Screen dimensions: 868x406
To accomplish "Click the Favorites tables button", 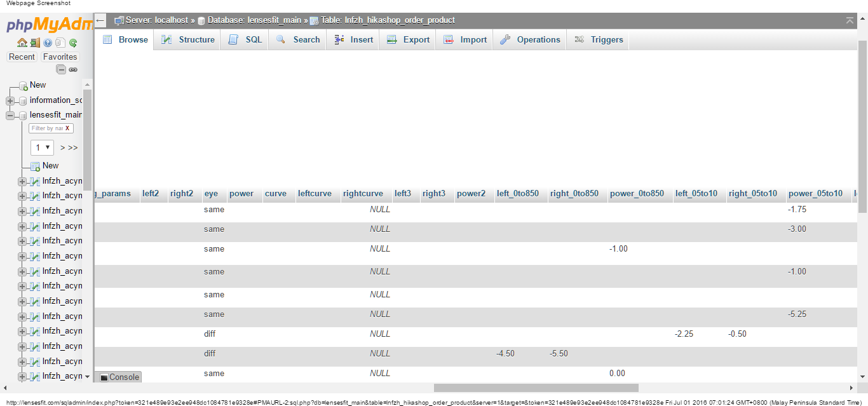I will [x=60, y=57].
